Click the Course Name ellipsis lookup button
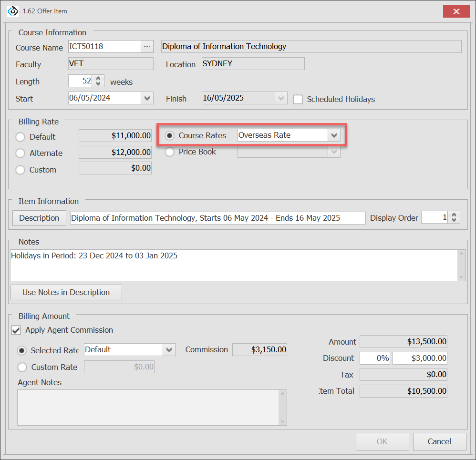The height and width of the screenshot is (460, 476). click(x=147, y=47)
